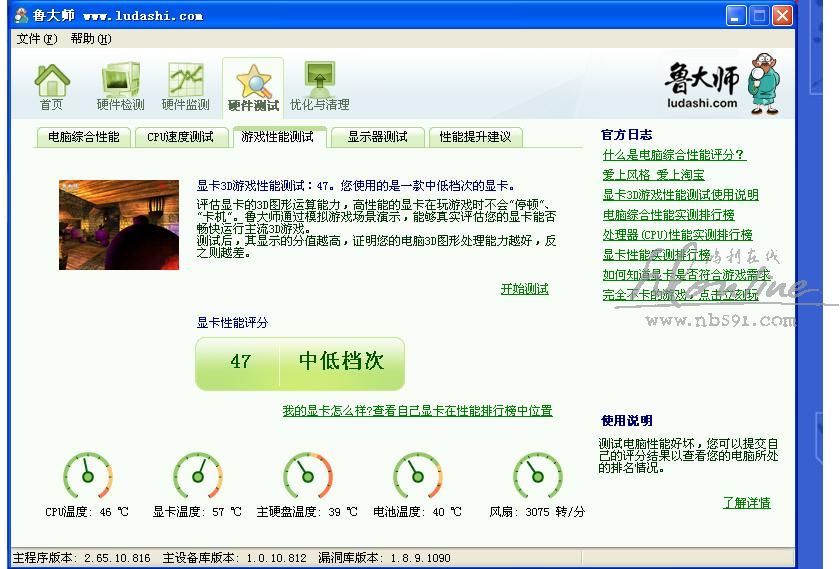Open the 文件(F) menu
This screenshot has width=840, height=569.
click(36, 39)
